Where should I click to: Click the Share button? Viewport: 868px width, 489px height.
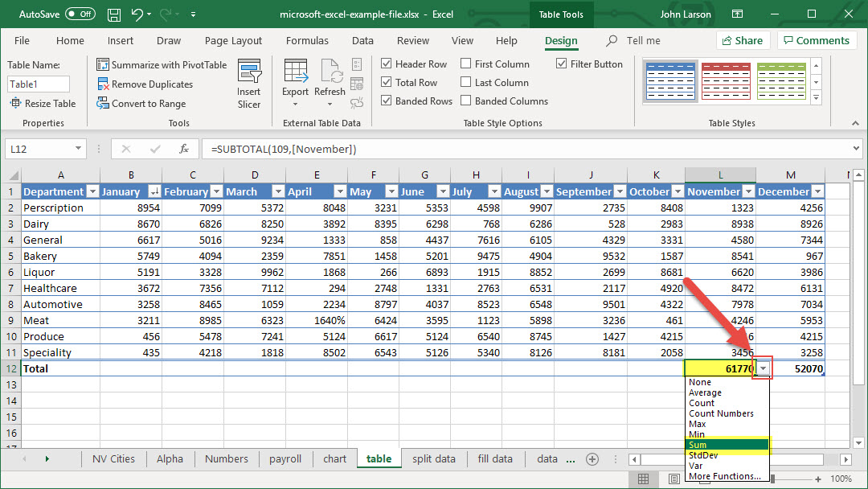click(743, 41)
